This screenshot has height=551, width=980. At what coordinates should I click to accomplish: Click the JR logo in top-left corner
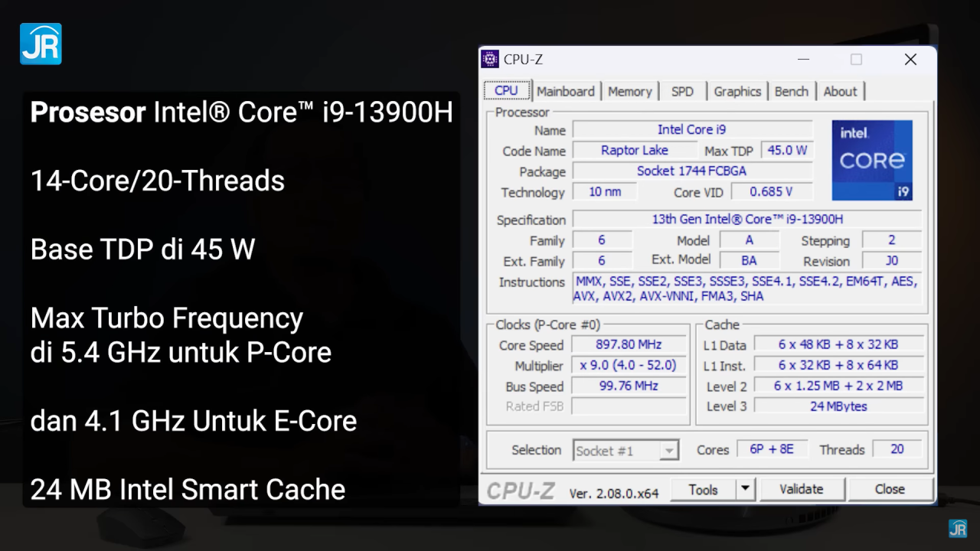pyautogui.click(x=41, y=44)
